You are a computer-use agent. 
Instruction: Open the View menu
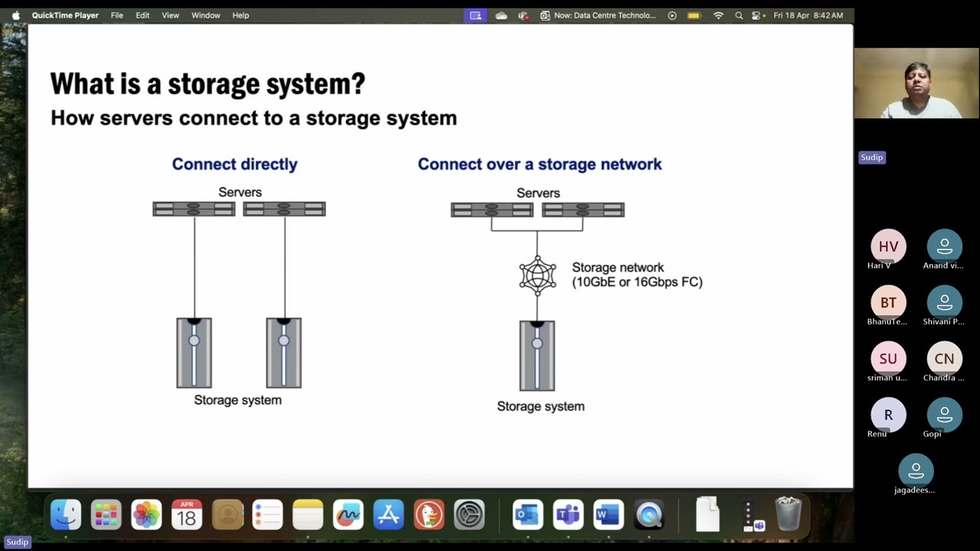point(170,15)
